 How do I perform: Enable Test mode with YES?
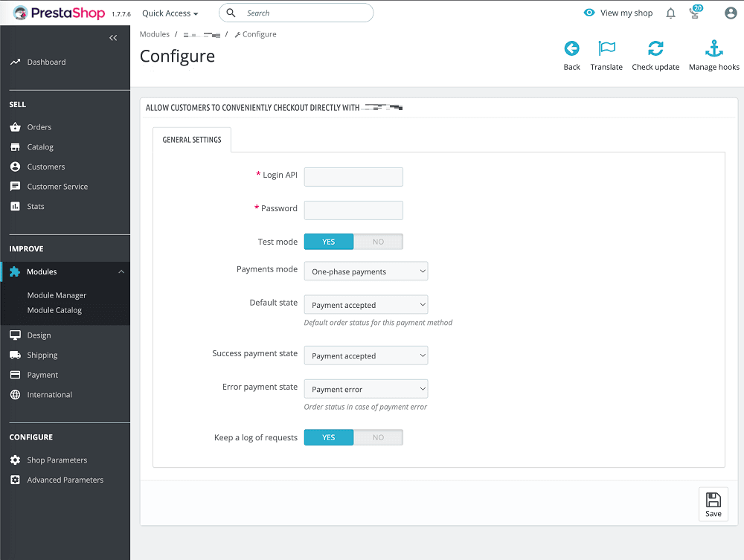[328, 241]
